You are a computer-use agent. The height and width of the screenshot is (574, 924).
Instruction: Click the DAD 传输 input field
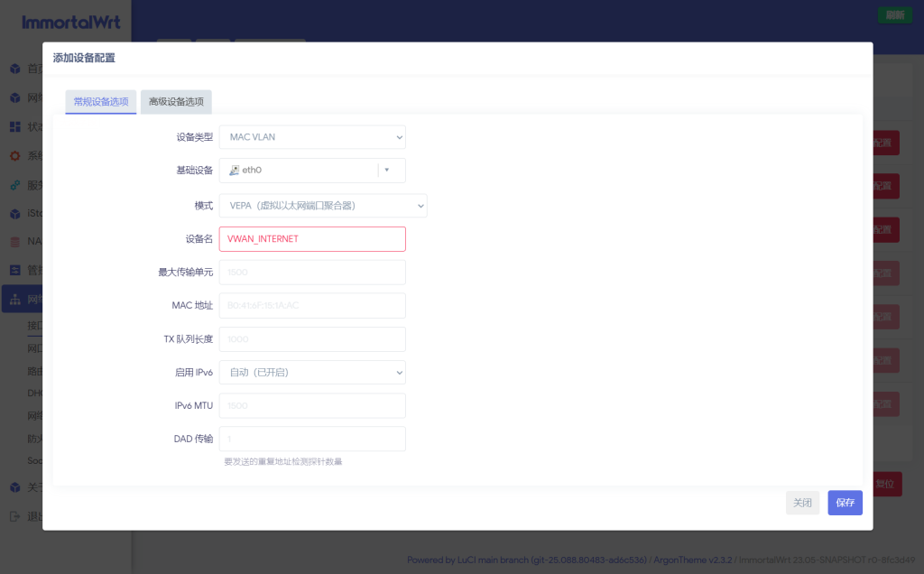point(312,439)
